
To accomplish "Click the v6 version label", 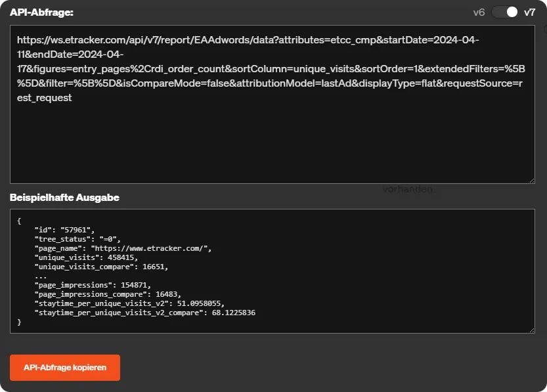I will [x=480, y=12].
